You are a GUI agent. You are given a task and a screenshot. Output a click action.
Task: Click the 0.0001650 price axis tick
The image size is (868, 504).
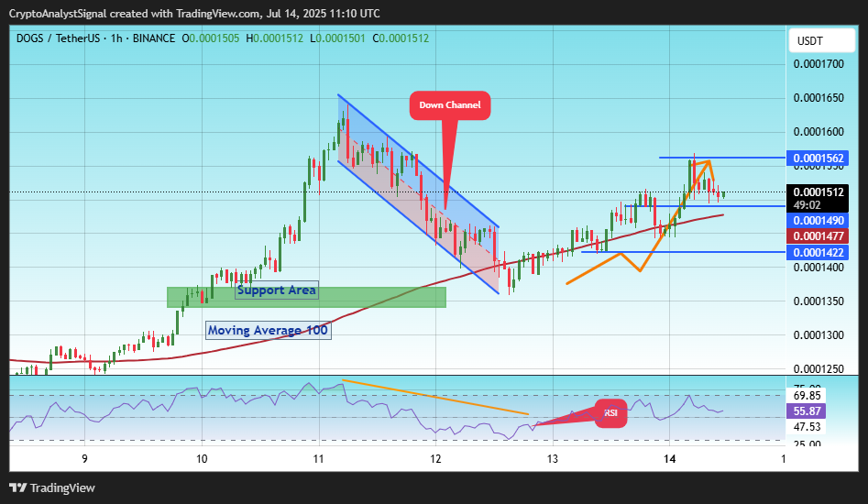(819, 98)
